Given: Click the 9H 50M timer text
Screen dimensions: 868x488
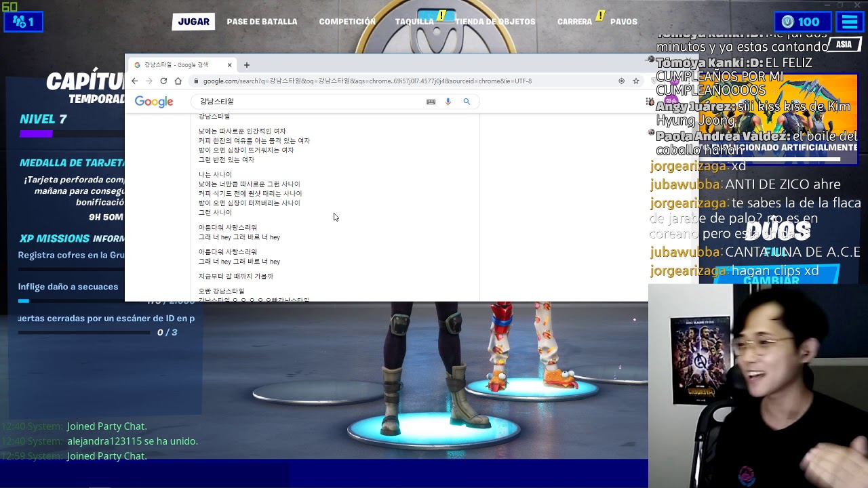Looking at the screenshot, I should pos(106,217).
